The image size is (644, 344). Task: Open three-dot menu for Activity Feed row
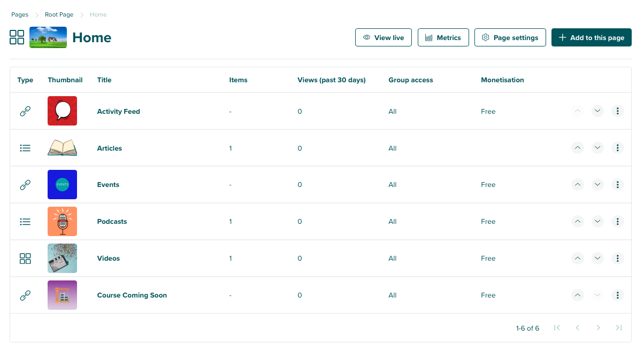click(617, 111)
